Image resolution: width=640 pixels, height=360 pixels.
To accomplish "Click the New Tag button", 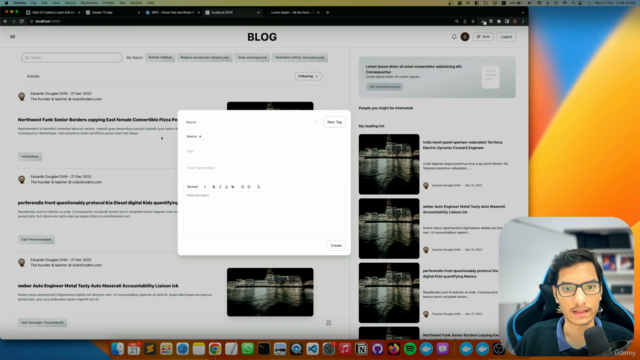I will tap(334, 122).
